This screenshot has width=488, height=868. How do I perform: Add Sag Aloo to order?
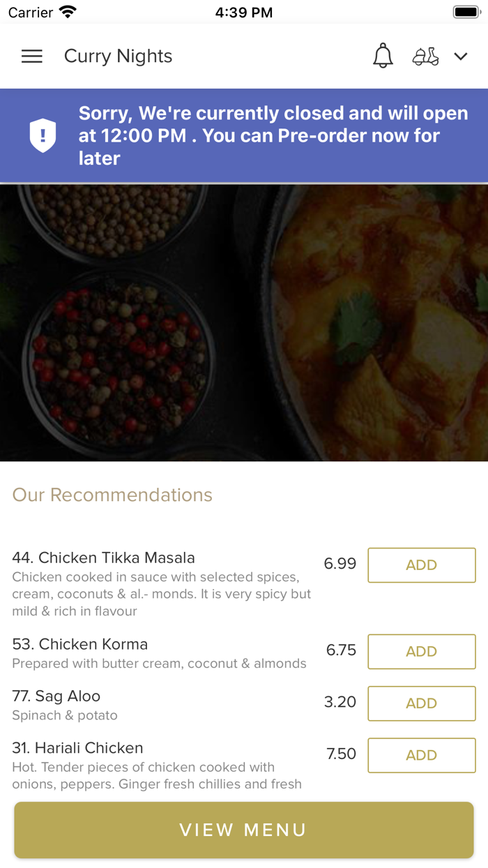pos(422,703)
